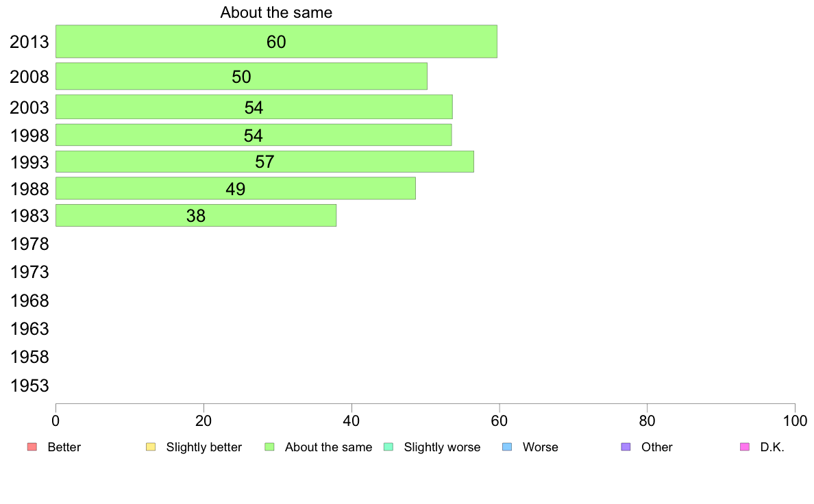Viewport: 814px width, 504px height.
Task: Select the 1983 bar showing 38
Action: click(196, 216)
